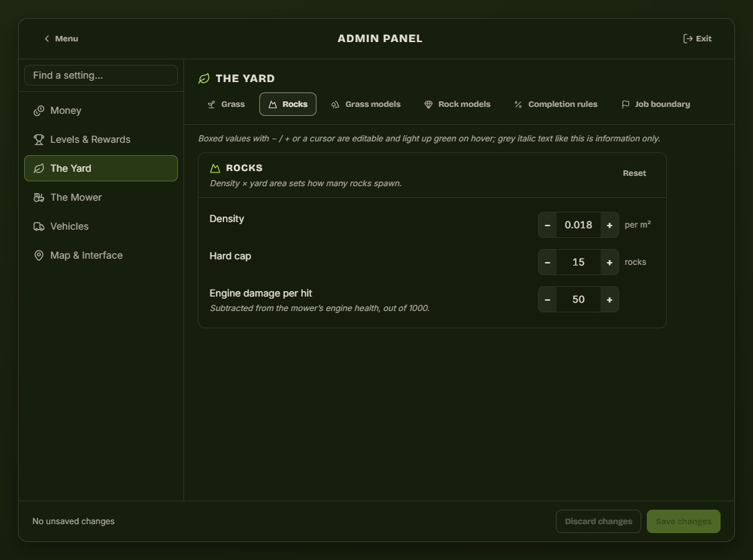Click the Save changes button
Image resolution: width=753 pixels, height=560 pixels.
683,521
